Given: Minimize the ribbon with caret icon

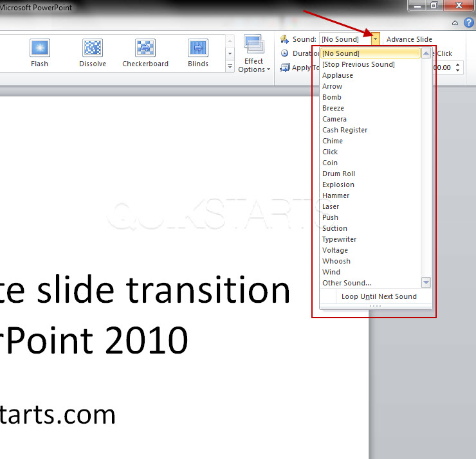Looking at the screenshot, I should (x=455, y=22).
